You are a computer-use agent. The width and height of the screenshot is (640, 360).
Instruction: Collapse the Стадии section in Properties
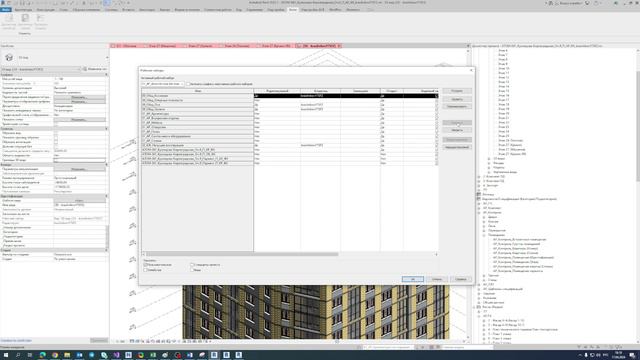click(x=107, y=250)
